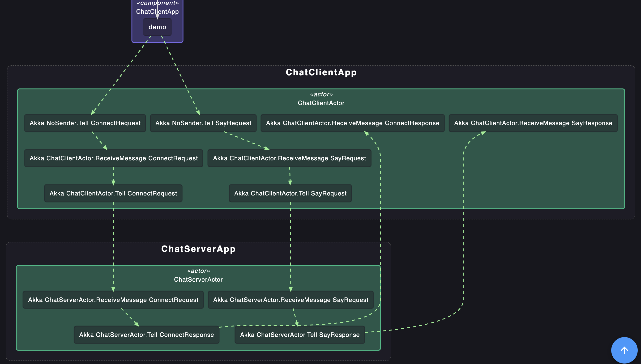Click the ChatClientApp component label at top

pos(157,12)
